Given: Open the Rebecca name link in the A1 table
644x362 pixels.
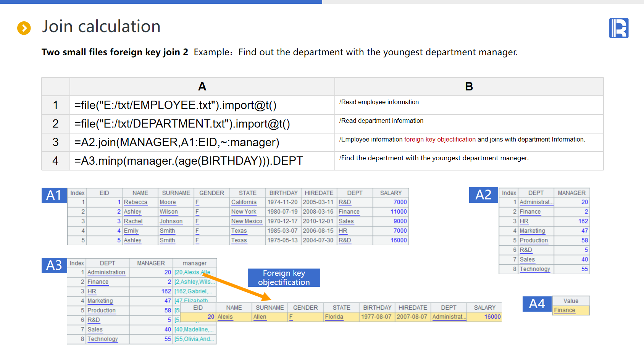Looking at the screenshot, I should [136, 202].
